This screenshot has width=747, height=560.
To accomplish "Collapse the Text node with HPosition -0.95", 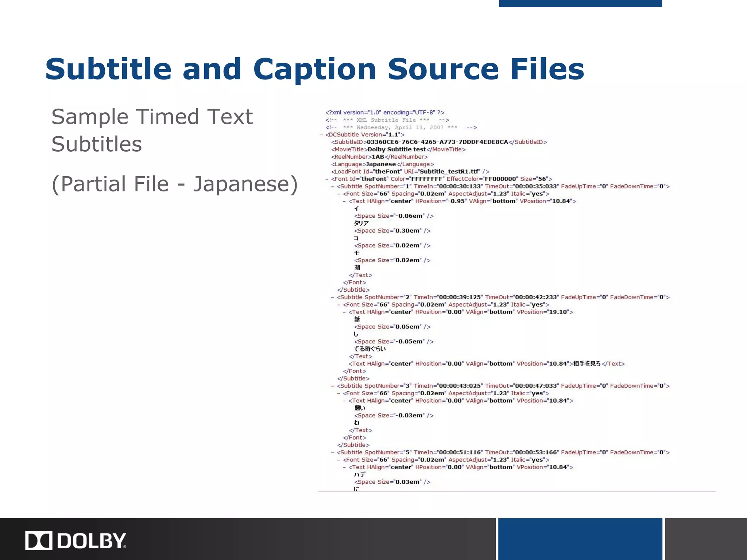I will click(x=345, y=201).
